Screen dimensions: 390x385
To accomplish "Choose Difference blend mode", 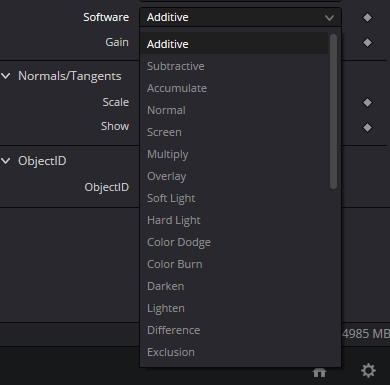I will point(234,330).
